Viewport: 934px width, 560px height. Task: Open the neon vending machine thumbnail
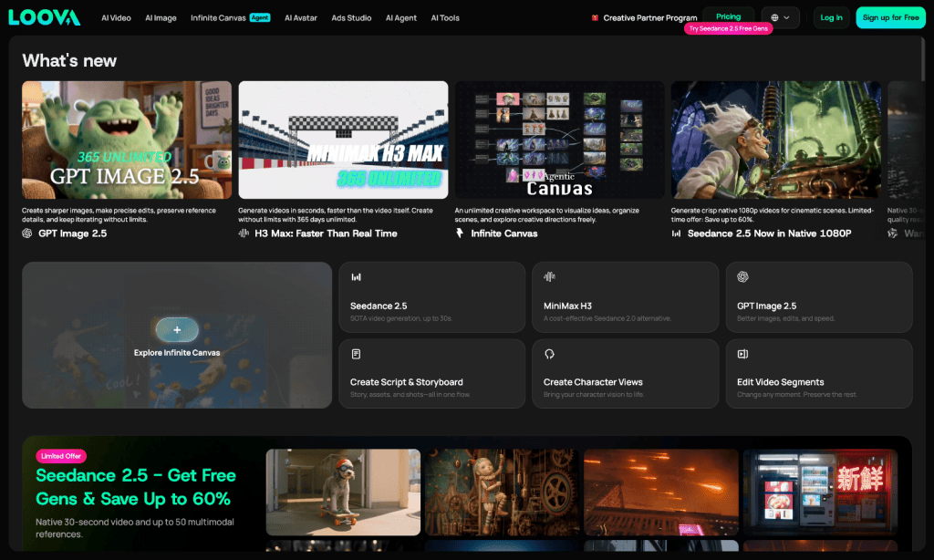click(820, 493)
